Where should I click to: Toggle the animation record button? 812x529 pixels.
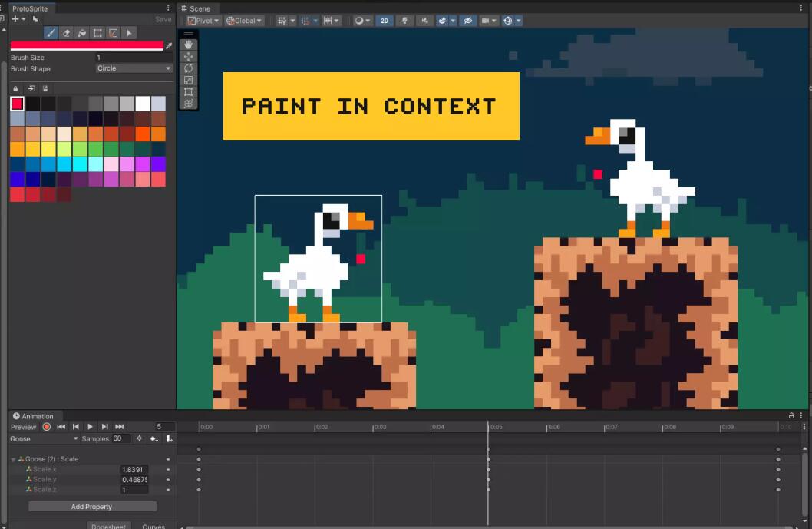47,426
